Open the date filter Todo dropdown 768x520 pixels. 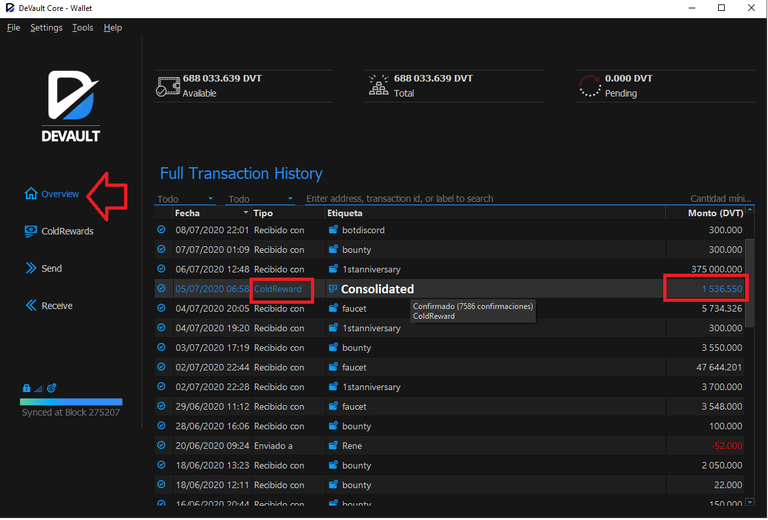pos(185,199)
